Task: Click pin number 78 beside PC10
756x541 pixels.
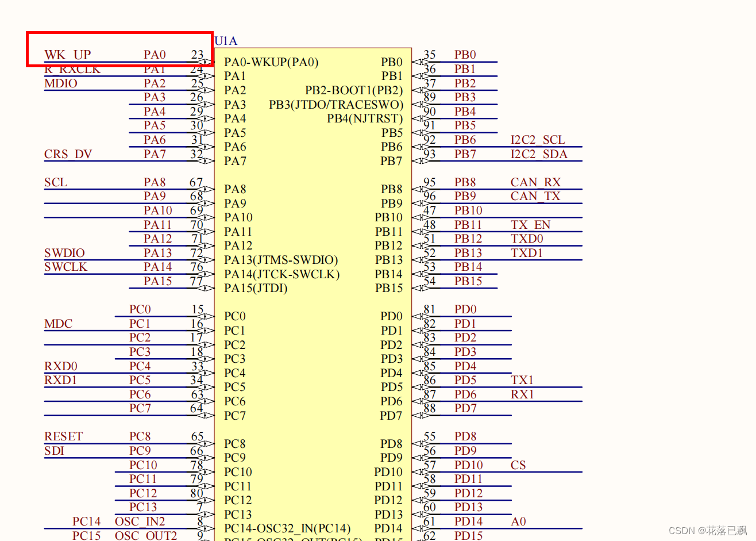Action: (196, 465)
